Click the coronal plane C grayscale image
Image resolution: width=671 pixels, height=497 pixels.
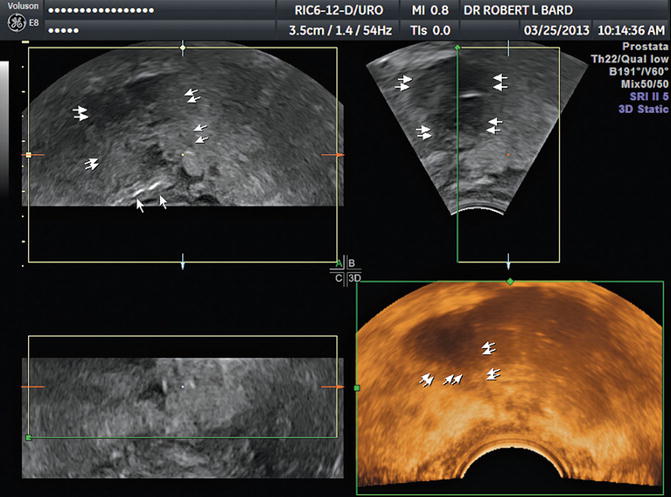click(x=183, y=418)
